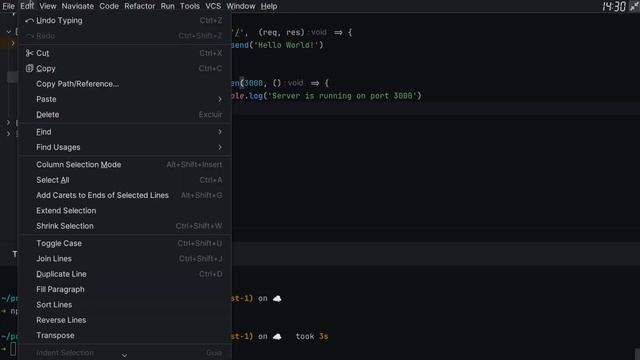640x360 pixels.
Task: Open the File menu
Action: coord(8,6)
